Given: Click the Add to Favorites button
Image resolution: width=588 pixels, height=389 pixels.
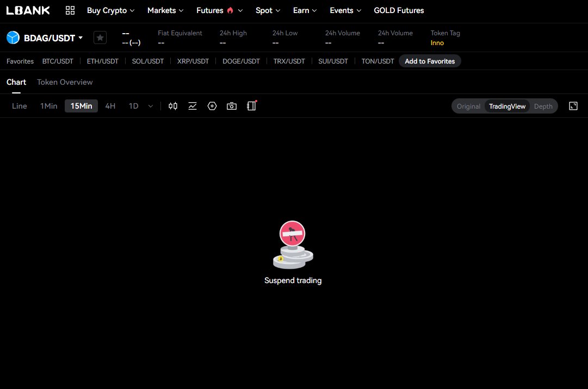Looking at the screenshot, I should (430, 61).
